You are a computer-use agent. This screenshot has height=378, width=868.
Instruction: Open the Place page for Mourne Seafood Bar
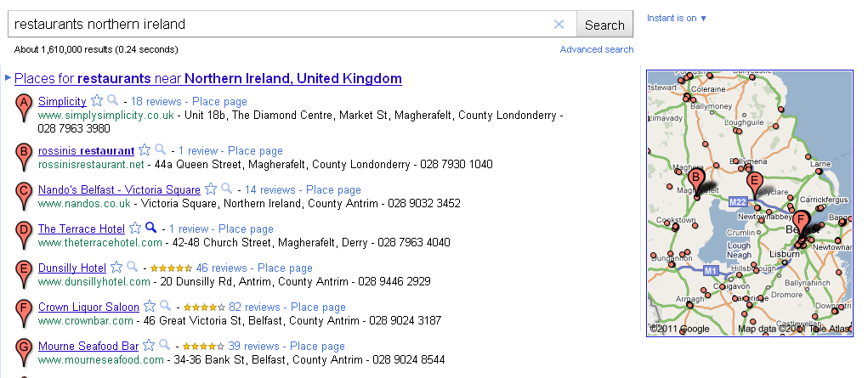click(317, 346)
